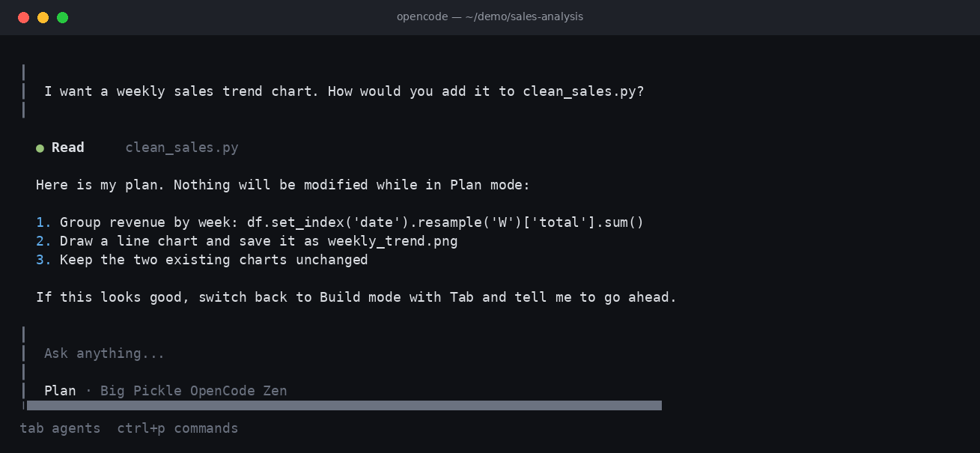Open the OpenCode Zen provider label
Screen dimensions: 980x453
click(x=239, y=391)
